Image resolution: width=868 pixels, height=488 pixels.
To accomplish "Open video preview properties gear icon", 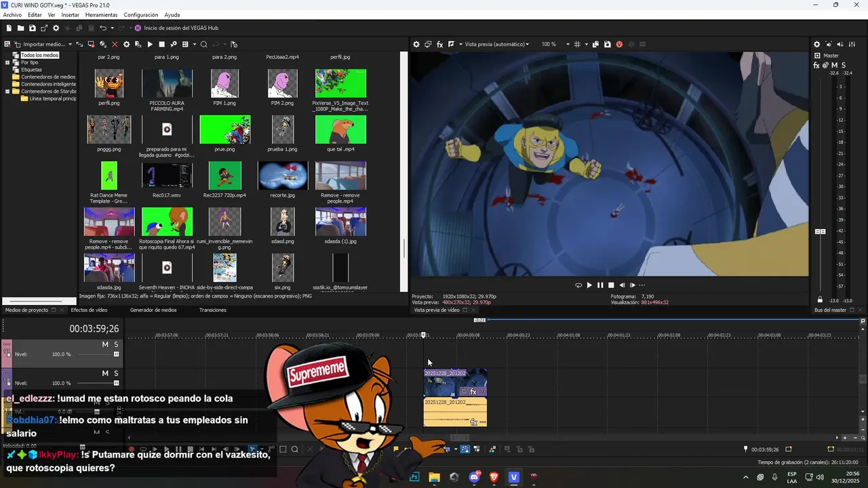I will click(x=416, y=44).
